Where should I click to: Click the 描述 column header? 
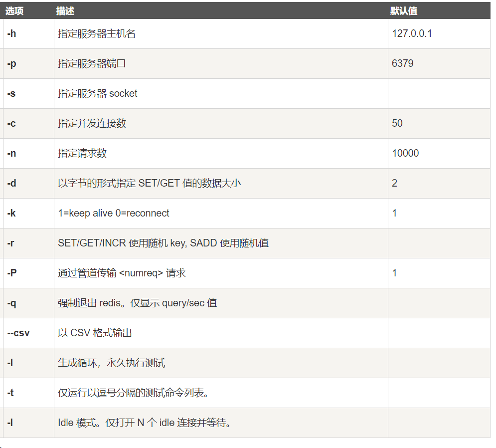pyautogui.click(x=65, y=11)
